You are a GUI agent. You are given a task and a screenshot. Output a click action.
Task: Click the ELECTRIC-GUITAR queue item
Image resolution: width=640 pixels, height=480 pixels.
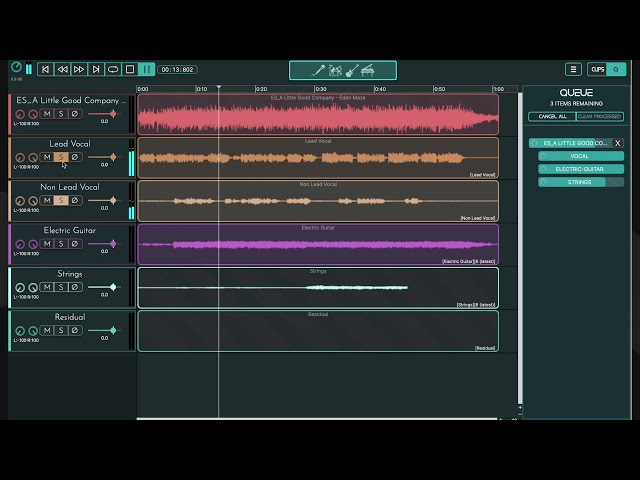(581, 169)
